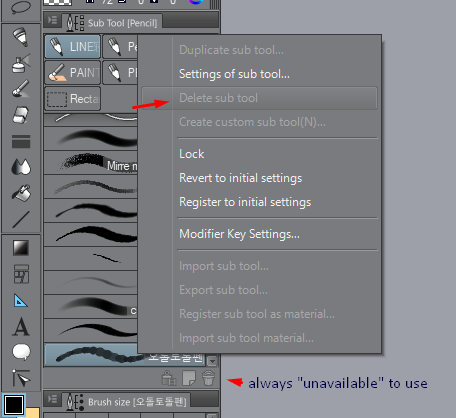This screenshot has width=456, height=418.
Task: Click the import sub tool icon at panel bottom
Action: click(x=169, y=378)
